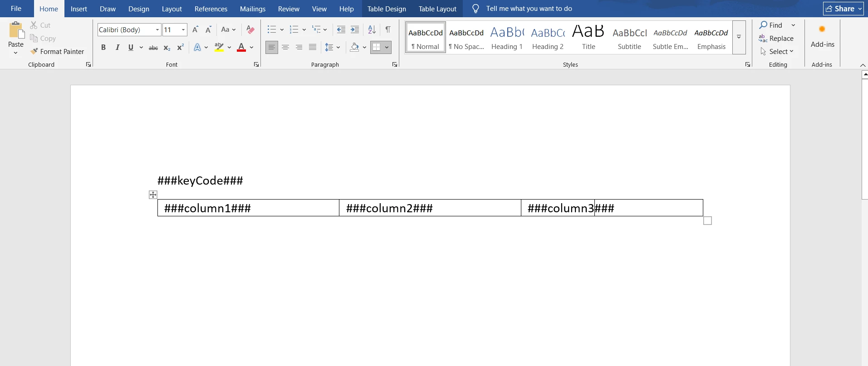Image resolution: width=868 pixels, height=366 pixels.
Task: Open Replace dialog
Action: pyautogui.click(x=776, y=39)
